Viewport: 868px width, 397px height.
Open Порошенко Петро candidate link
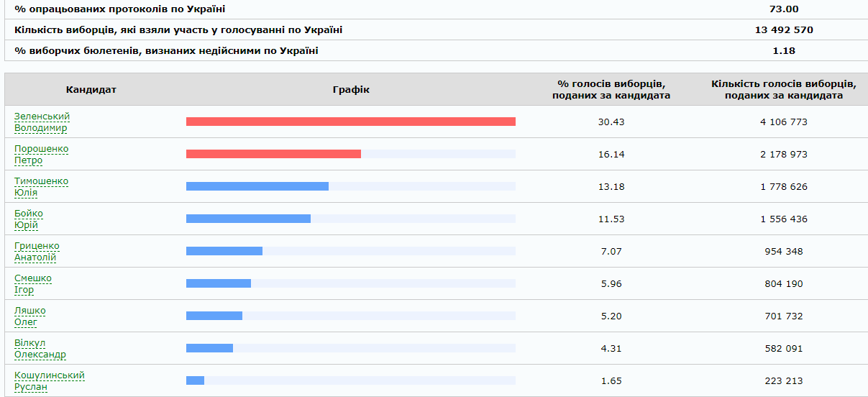pos(41,155)
